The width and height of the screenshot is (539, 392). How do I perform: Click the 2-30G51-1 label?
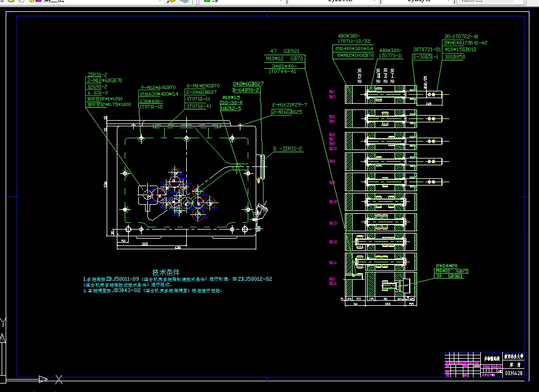coord(426,57)
